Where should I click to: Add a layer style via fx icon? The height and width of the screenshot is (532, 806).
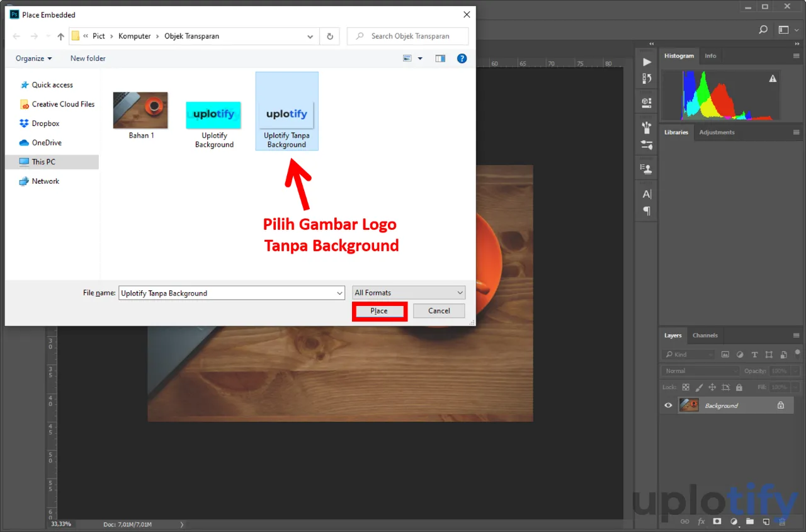coord(701,522)
